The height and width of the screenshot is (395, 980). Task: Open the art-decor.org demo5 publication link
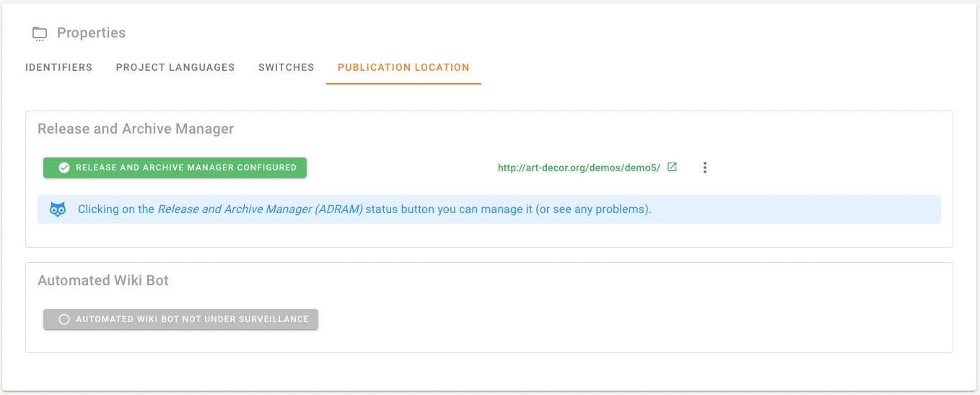point(579,168)
